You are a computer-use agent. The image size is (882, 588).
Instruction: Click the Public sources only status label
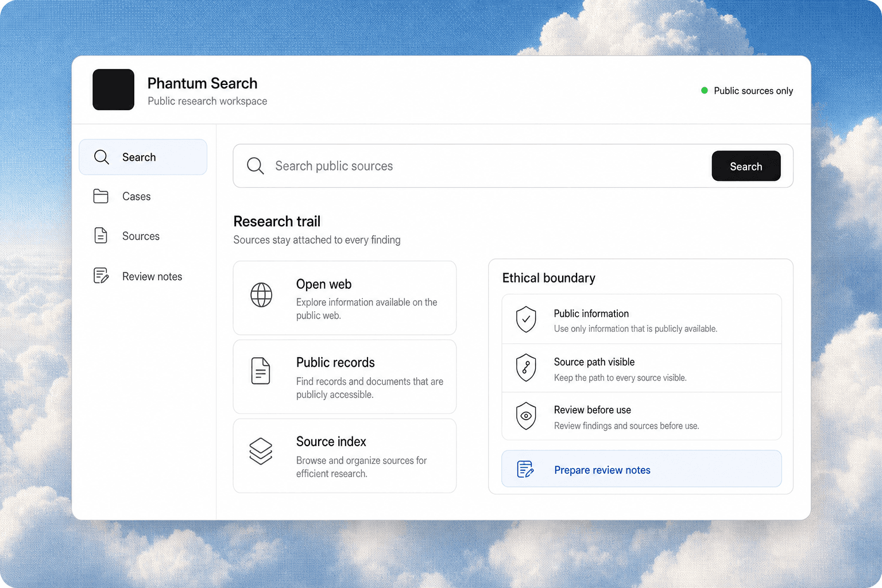tap(753, 91)
